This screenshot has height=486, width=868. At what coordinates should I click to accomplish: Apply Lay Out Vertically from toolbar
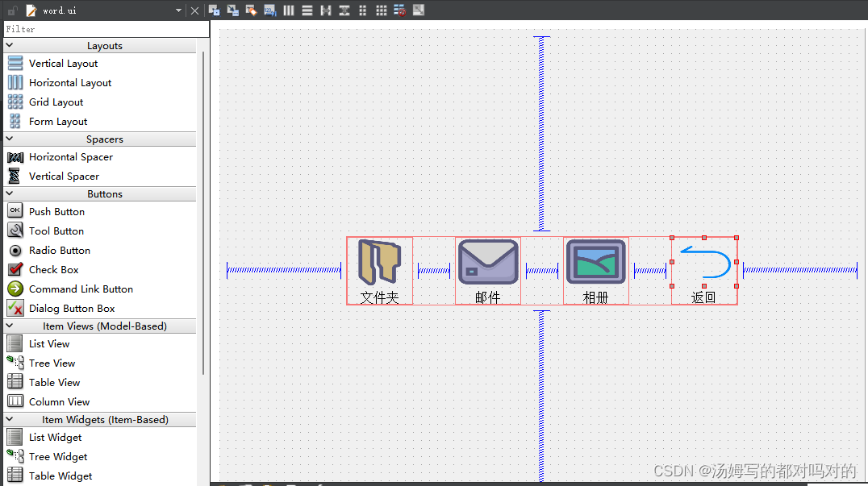(x=307, y=10)
